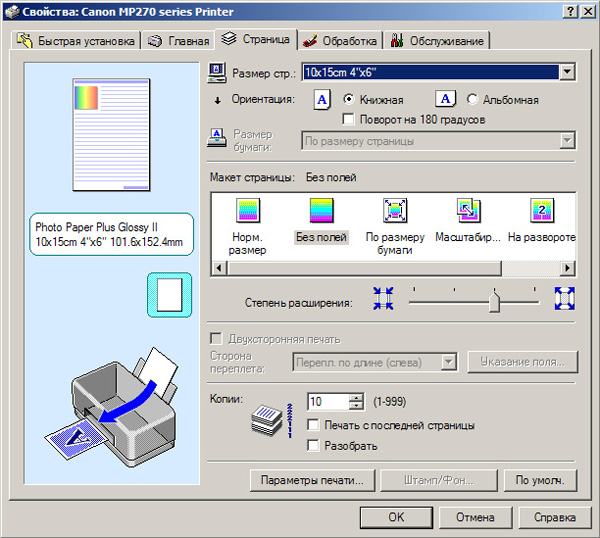The height and width of the screenshot is (538, 600).
Task: Toggle Двухсторонняя печать checkbox
Action: pyautogui.click(x=216, y=339)
